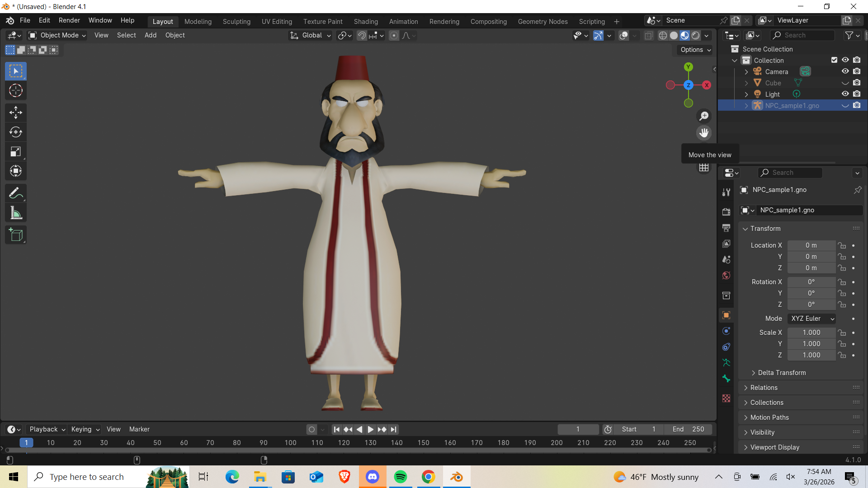
Task: Select the Measure tool
Action: click(16, 213)
